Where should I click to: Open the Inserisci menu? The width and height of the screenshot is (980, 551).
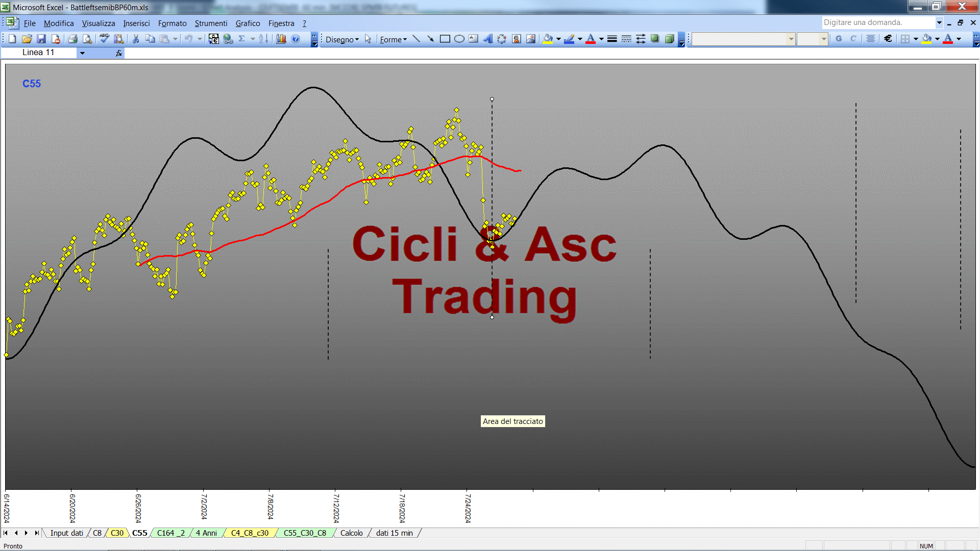click(x=136, y=23)
